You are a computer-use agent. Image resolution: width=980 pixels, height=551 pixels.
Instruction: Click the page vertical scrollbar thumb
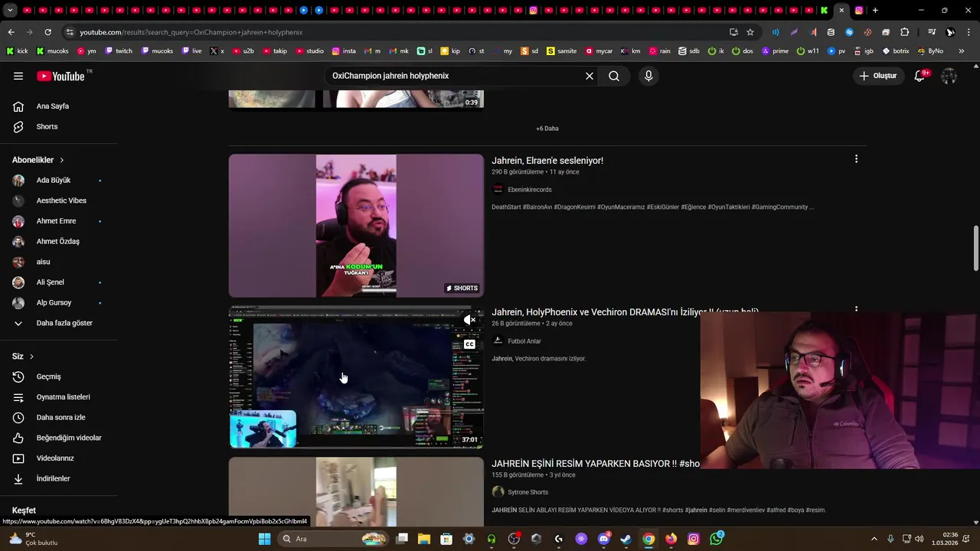coord(975,248)
